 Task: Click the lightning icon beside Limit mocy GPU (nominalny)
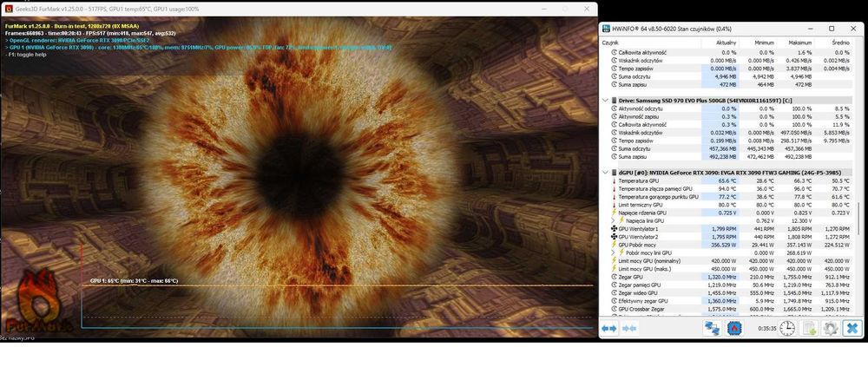614,260
